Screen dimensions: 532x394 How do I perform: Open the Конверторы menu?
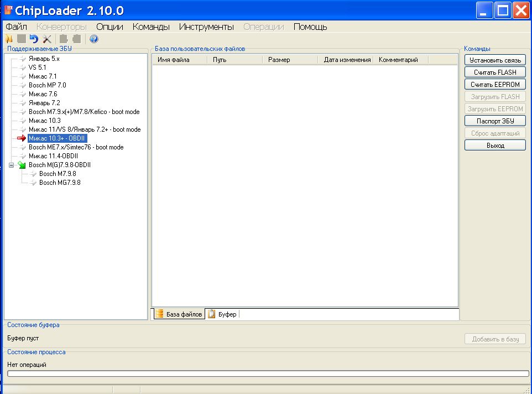[61, 27]
